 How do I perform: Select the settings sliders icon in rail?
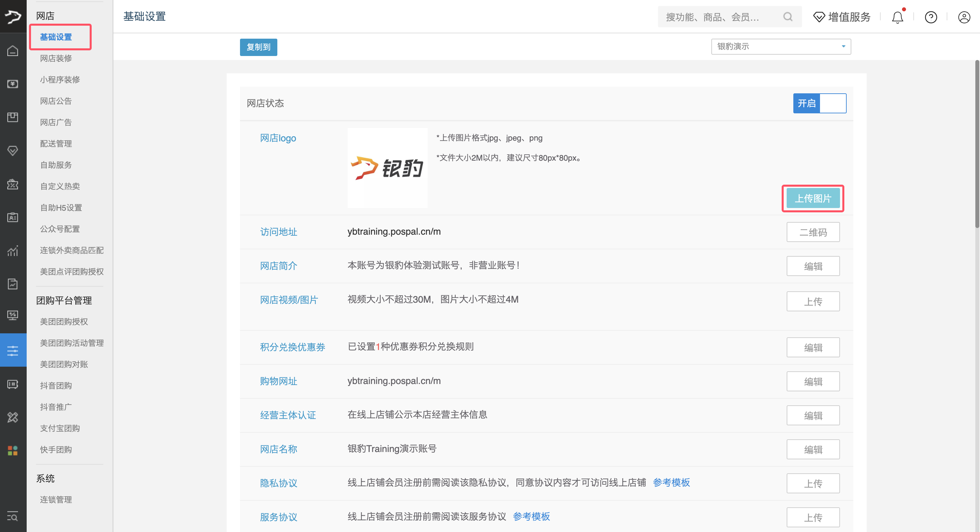tap(13, 350)
